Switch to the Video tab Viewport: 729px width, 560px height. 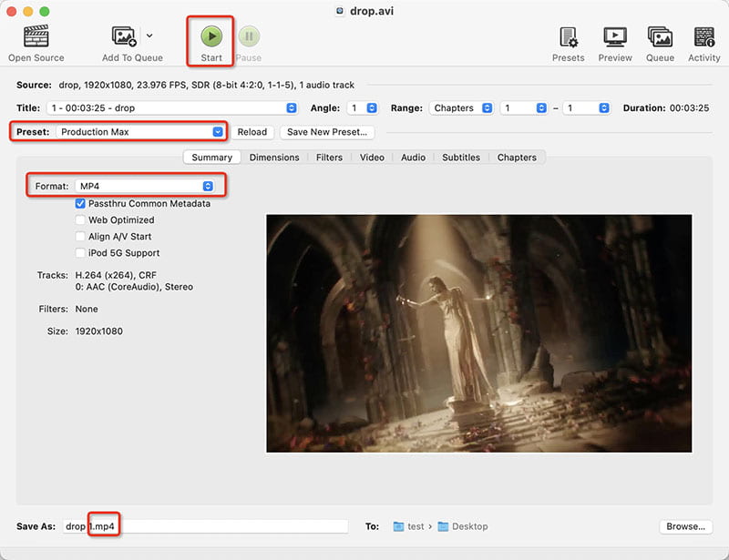point(372,158)
